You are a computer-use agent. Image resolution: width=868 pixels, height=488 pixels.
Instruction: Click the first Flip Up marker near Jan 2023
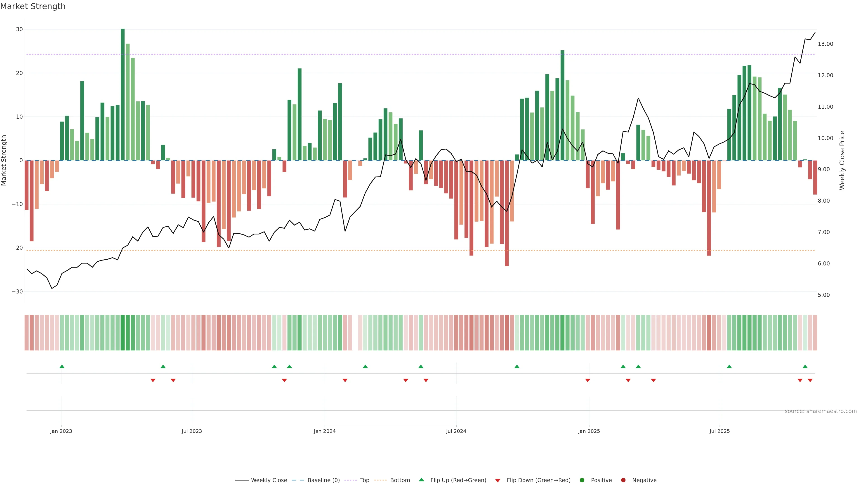[62, 366]
